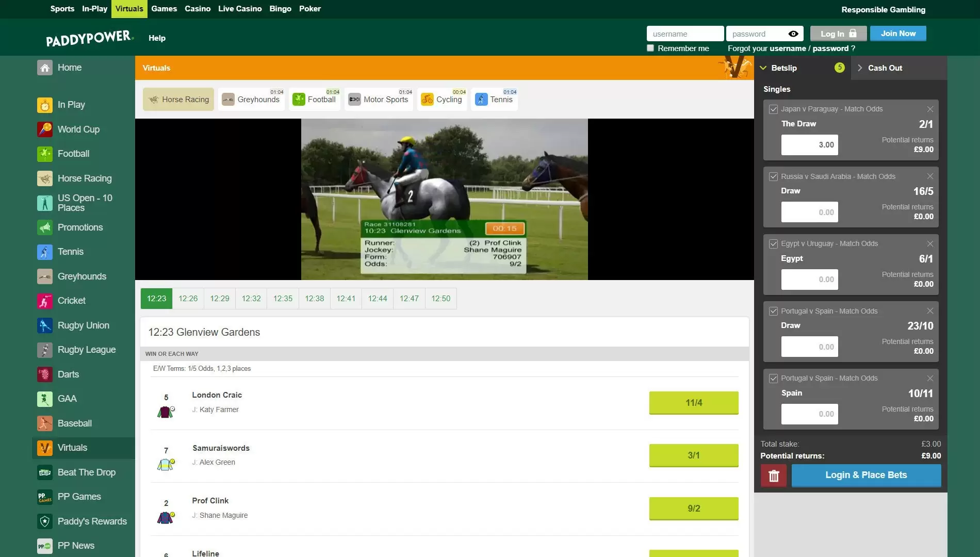Click the Join Now button
The width and height of the screenshot is (980, 557).
pos(898,34)
